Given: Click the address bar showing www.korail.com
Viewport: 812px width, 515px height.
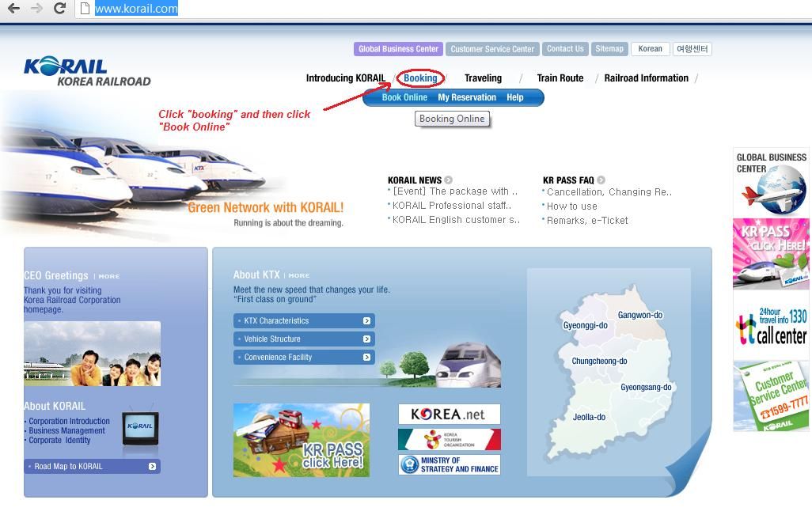Looking at the screenshot, I should [442, 8].
